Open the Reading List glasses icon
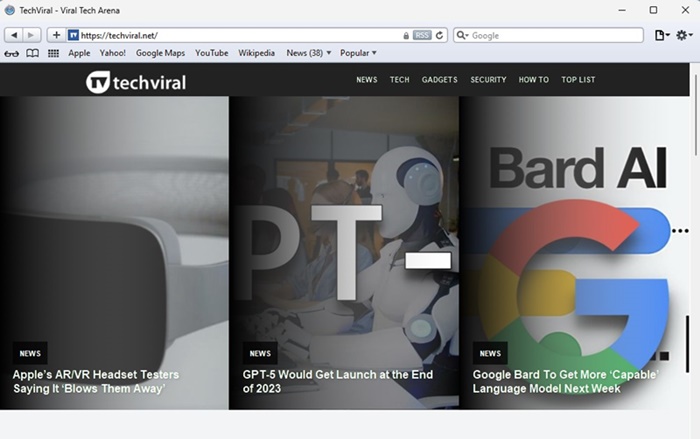Image resolution: width=700 pixels, height=439 pixels. point(11,53)
